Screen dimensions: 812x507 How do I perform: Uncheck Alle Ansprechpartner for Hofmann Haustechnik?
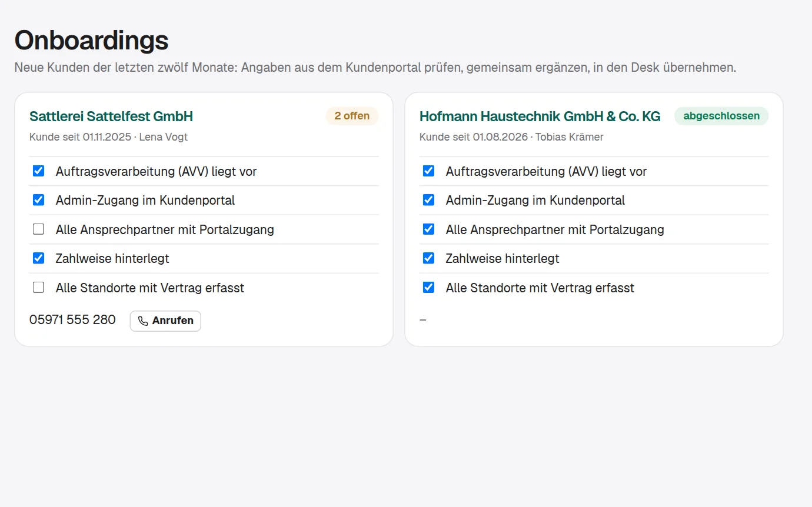(428, 229)
